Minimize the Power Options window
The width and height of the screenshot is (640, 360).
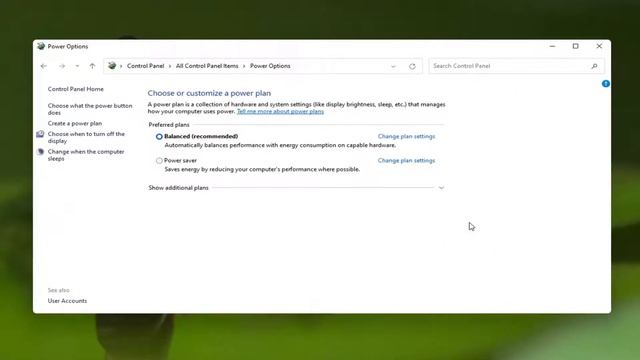tap(552, 46)
